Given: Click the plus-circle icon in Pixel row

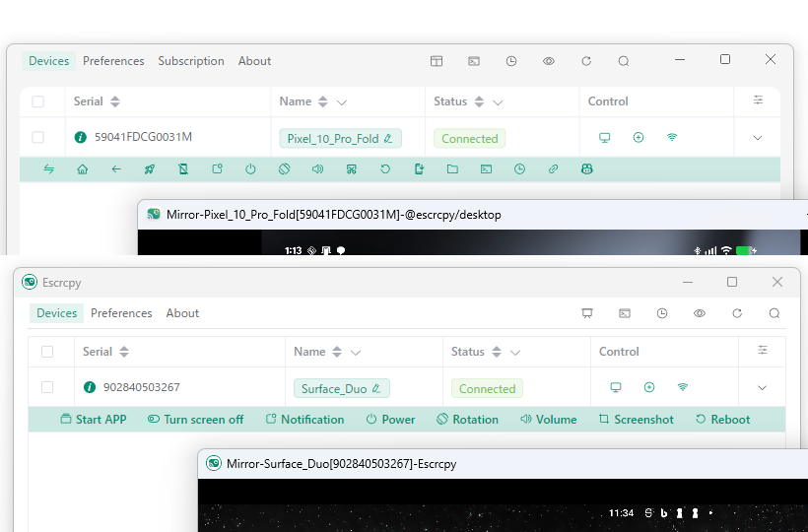Looking at the screenshot, I should coord(639,138).
